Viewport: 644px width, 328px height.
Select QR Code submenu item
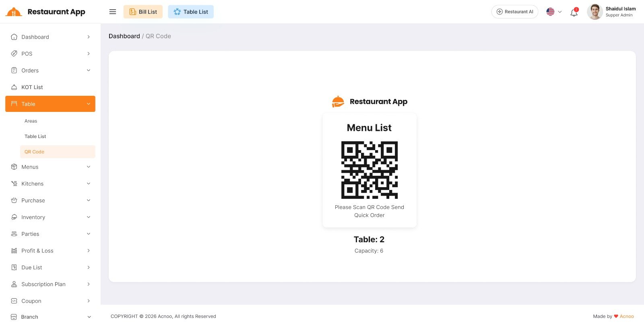pyautogui.click(x=58, y=152)
